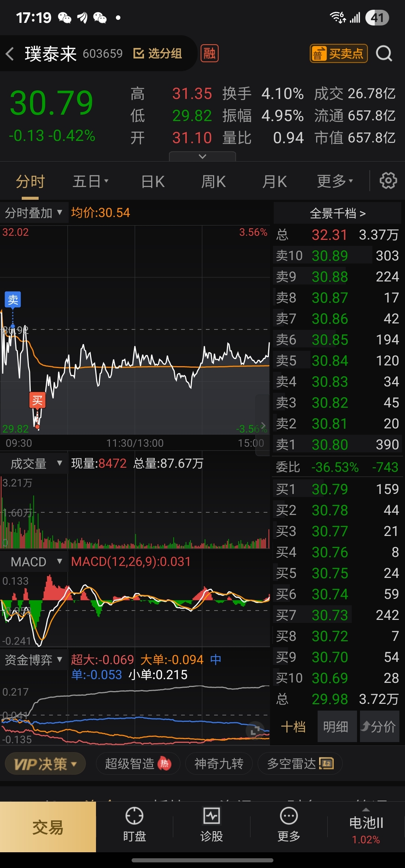This screenshot has width=405, height=868.
Task: Open the 成交量 indicator dropdown
Action: pyautogui.click(x=34, y=464)
